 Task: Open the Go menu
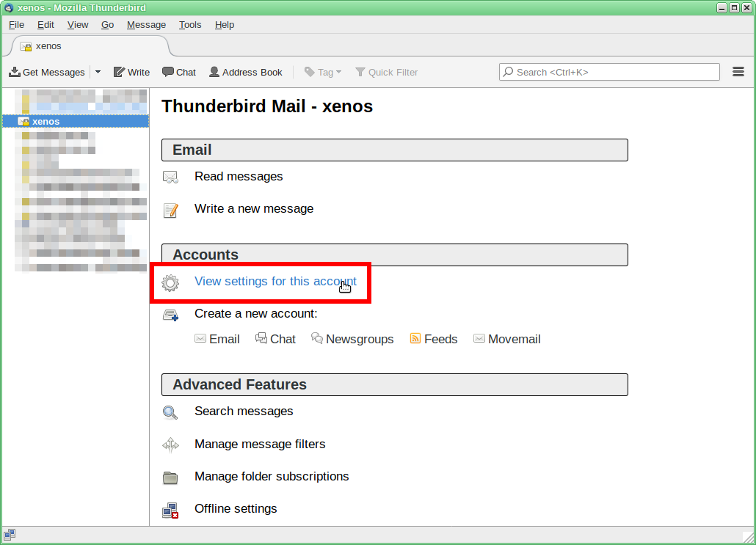(x=107, y=25)
